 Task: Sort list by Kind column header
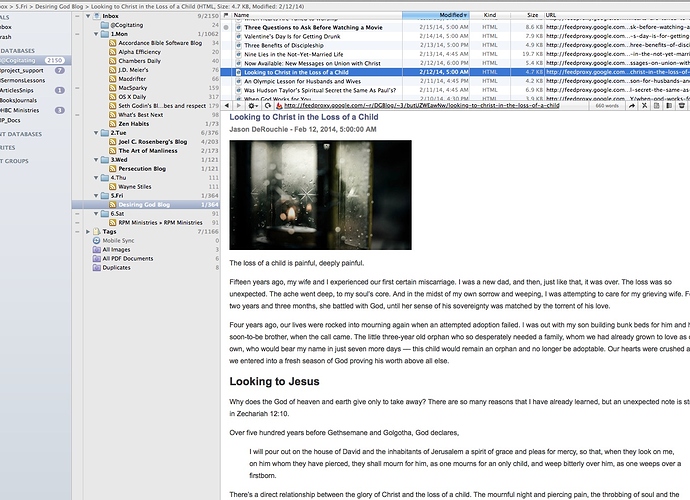(x=489, y=16)
